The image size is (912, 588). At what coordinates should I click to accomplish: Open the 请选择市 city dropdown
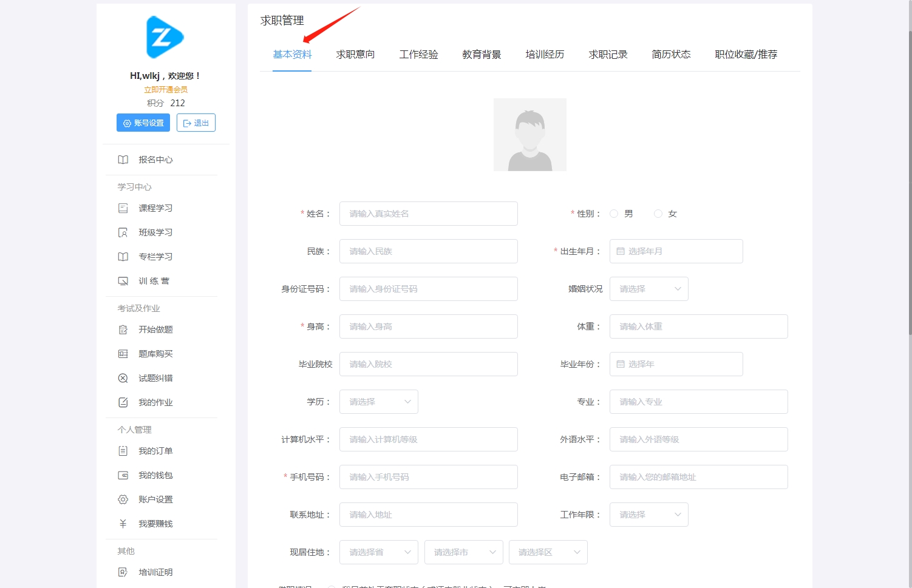click(464, 552)
